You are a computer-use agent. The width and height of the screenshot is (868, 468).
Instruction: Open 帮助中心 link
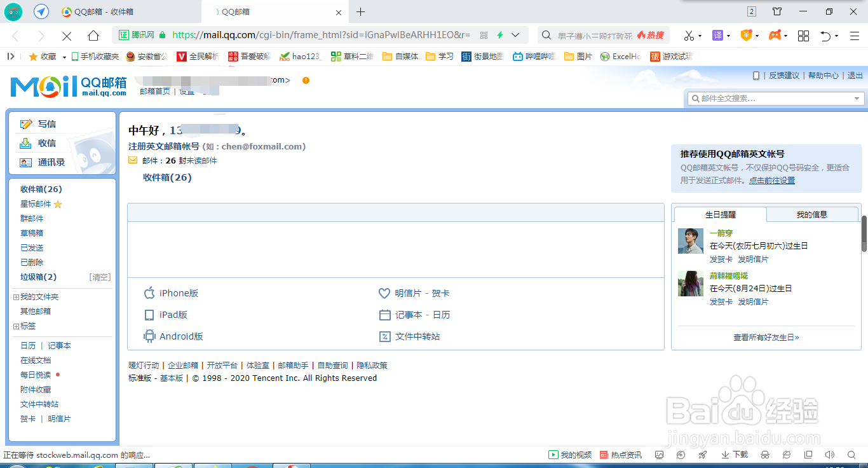click(824, 76)
